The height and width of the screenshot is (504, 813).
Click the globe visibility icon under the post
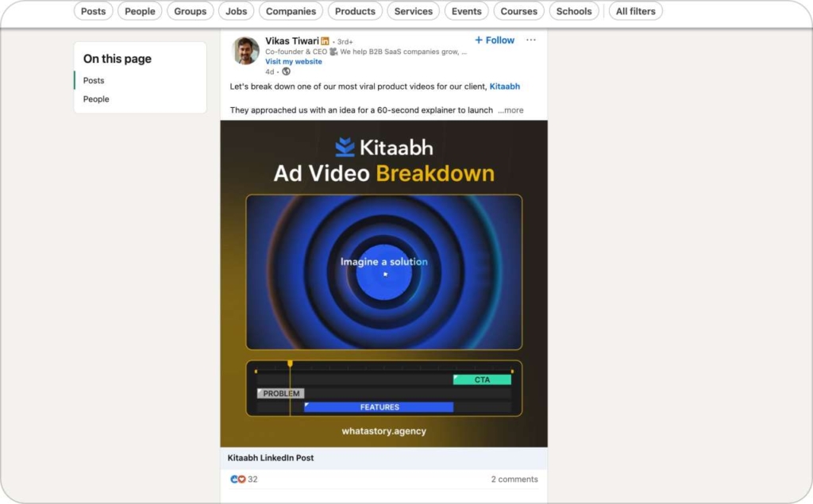(286, 71)
